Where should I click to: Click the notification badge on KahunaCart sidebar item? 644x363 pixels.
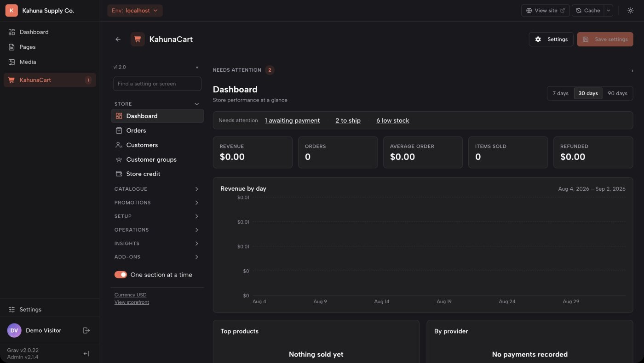pyautogui.click(x=88, y=80)
